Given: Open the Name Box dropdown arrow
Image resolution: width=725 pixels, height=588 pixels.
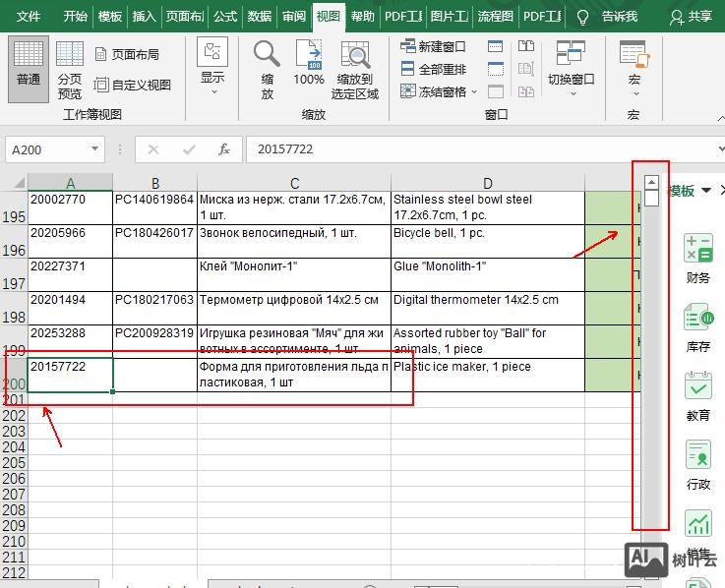Looking at the screenshot, I should click(x=95, y=149).
